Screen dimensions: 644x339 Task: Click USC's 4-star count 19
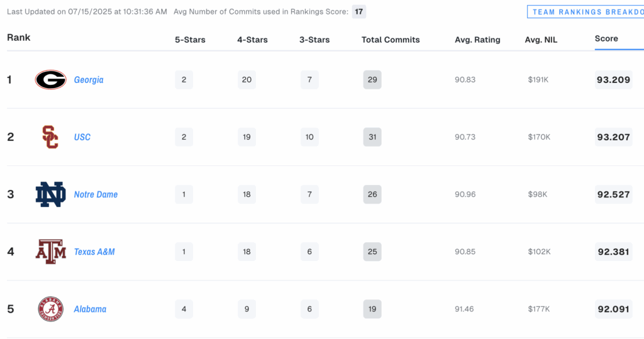(x=247, y=137)
